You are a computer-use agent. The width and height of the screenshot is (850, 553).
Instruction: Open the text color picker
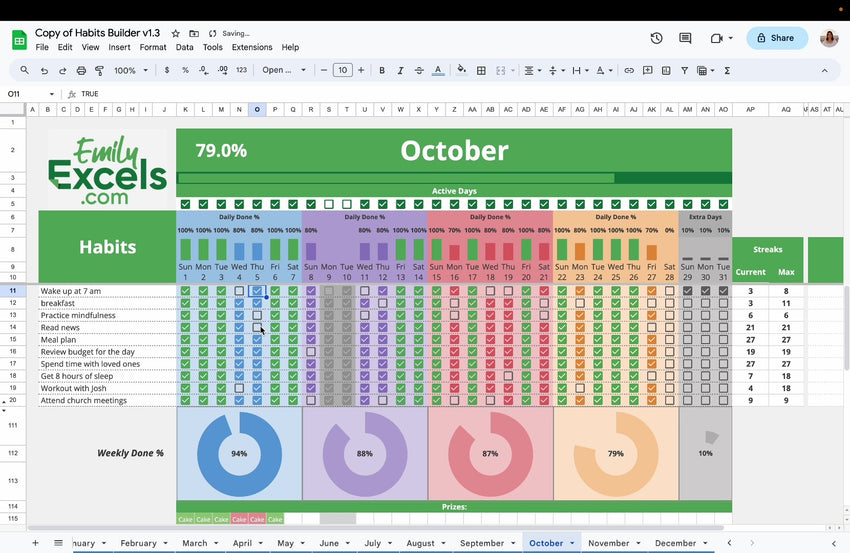(x=438, y=70)
